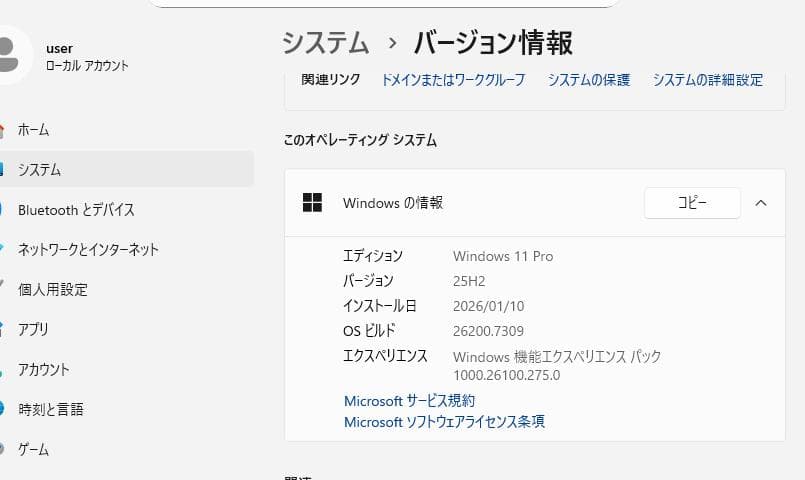The image size is (805, 480).
Task: Click experience pack value 1000.26100.275.0
Action: pyautogui.click(x=506, y=375)
